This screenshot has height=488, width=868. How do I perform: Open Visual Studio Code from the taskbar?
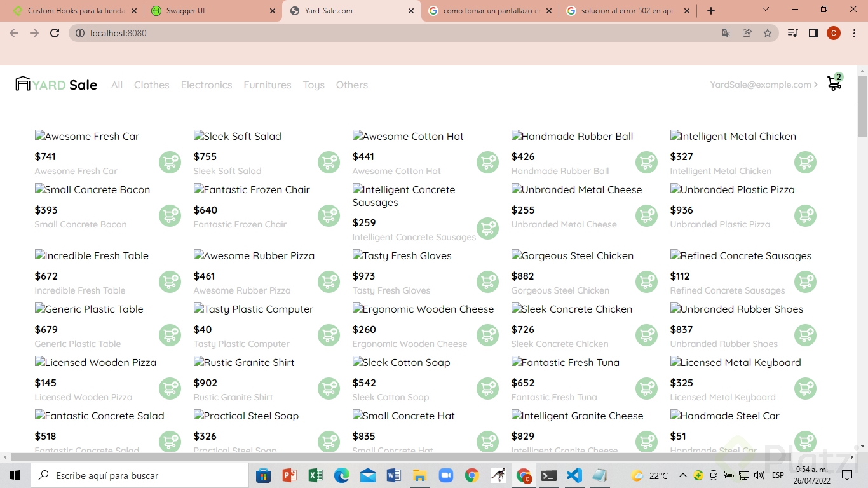point(574,475)
